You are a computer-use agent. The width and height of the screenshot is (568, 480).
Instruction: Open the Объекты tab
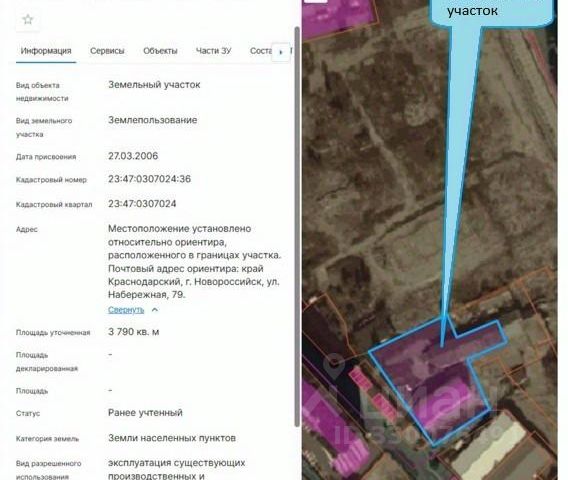[160, 51]
